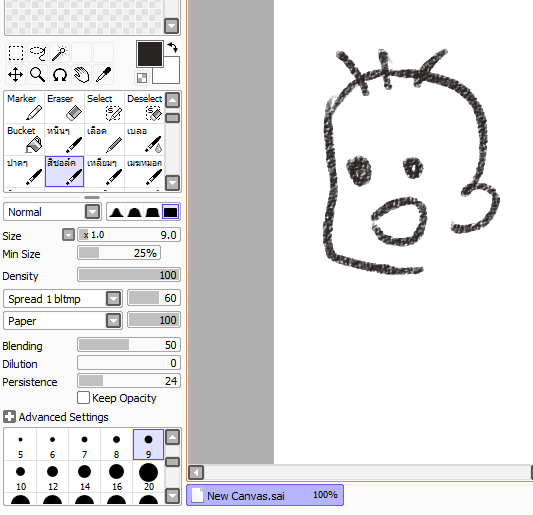Select the rotate view tool
Image resolution: width=533 pixels, height=515 pixels.
60,75
